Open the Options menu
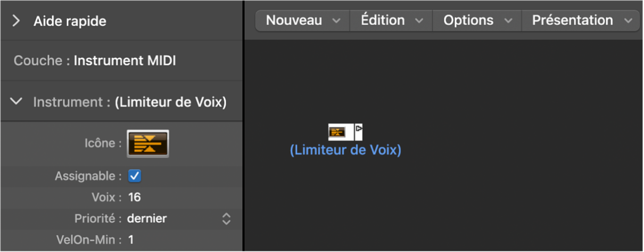The image size is (644, 252). coord(477,20)
